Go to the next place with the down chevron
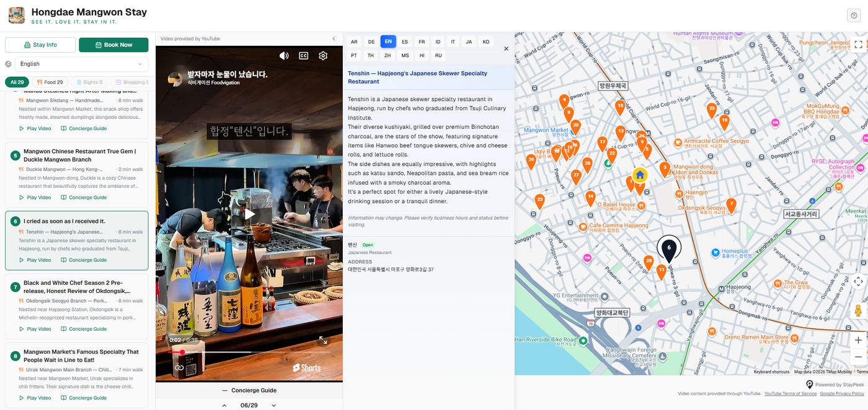868x410 pixels. click(273, 405)
